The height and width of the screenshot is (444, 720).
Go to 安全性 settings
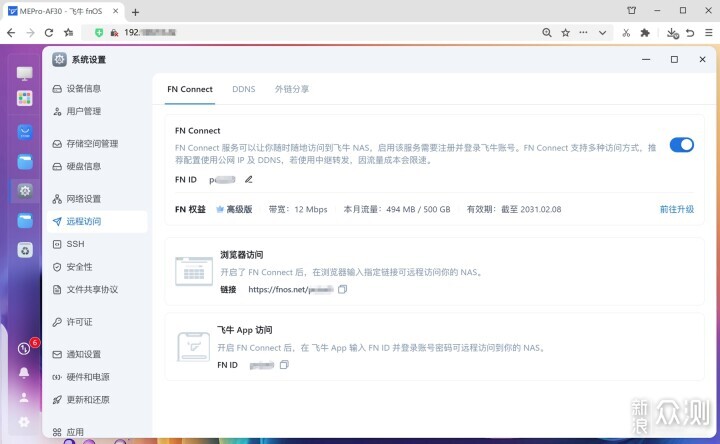pyautogui.click(x=97, y=267)
